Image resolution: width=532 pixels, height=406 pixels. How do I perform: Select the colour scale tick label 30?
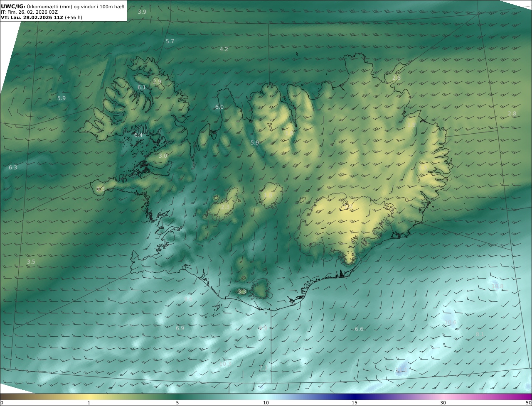tap(443, 403)
